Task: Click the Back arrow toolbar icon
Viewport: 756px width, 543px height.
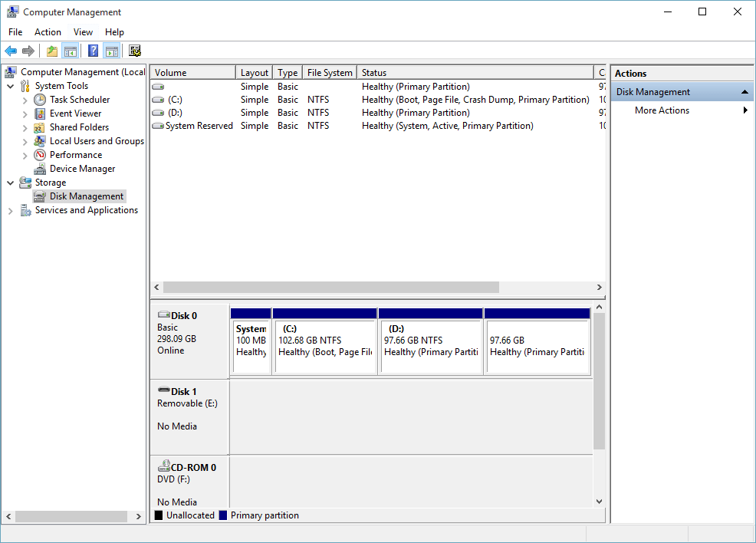Action: point(11,51)
